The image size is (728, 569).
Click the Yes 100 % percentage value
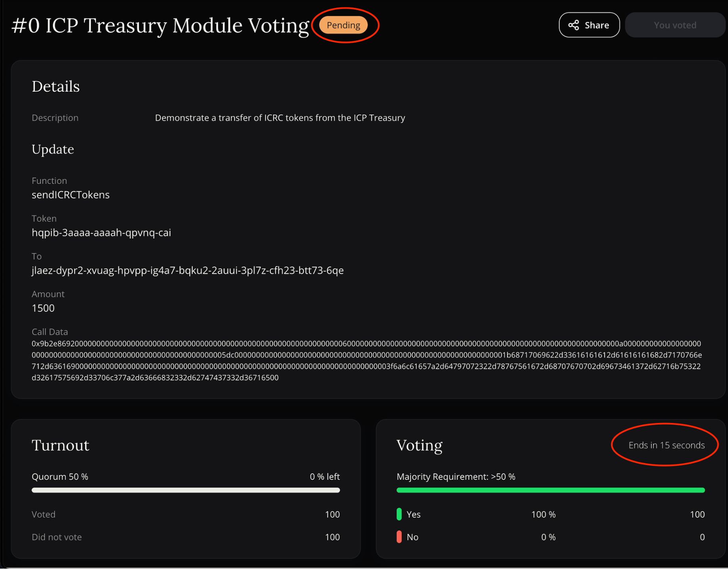[x=543, y=514]
